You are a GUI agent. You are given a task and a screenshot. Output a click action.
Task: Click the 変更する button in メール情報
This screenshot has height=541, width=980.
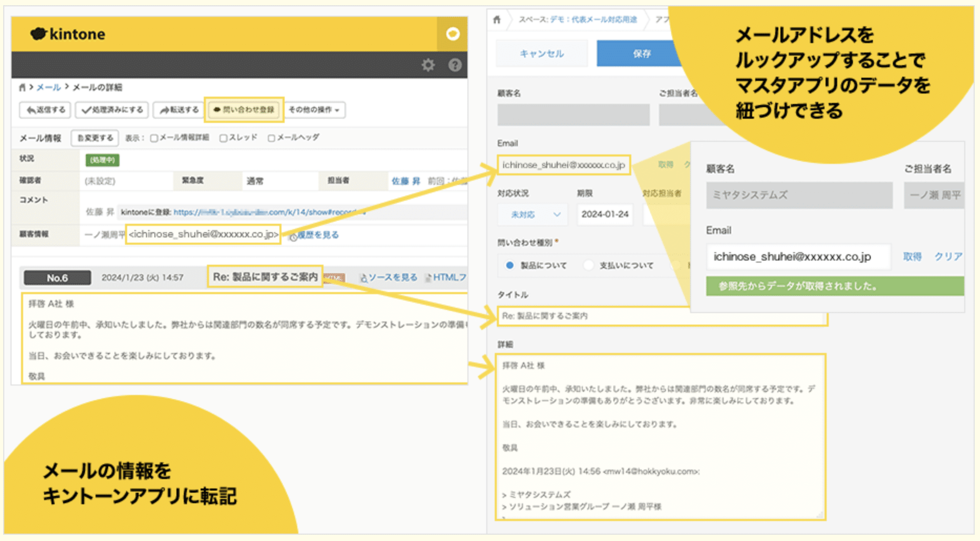click(x=95, y=138)
